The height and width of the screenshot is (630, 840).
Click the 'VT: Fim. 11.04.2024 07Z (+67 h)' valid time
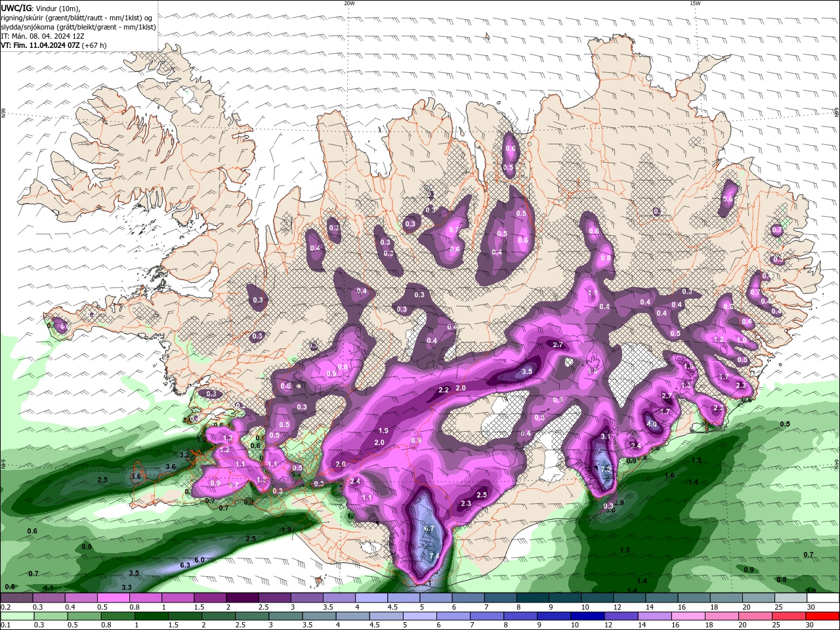(x=54, y=45)
